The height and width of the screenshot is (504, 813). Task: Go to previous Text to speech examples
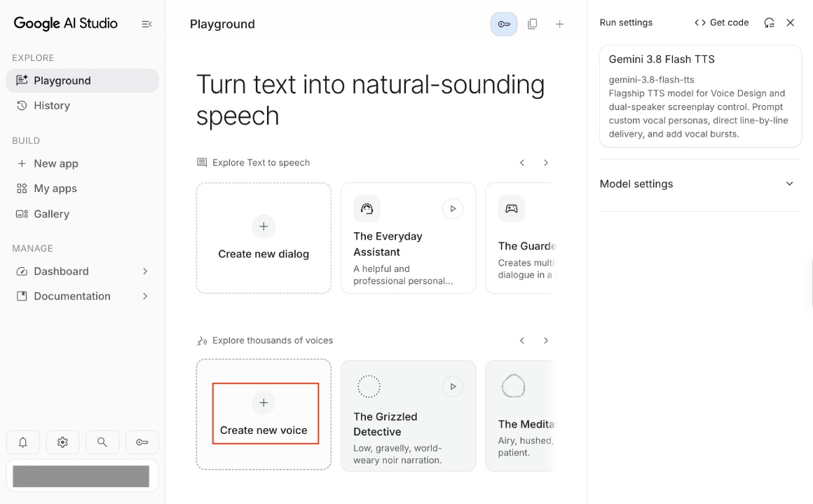pos(522,163)
